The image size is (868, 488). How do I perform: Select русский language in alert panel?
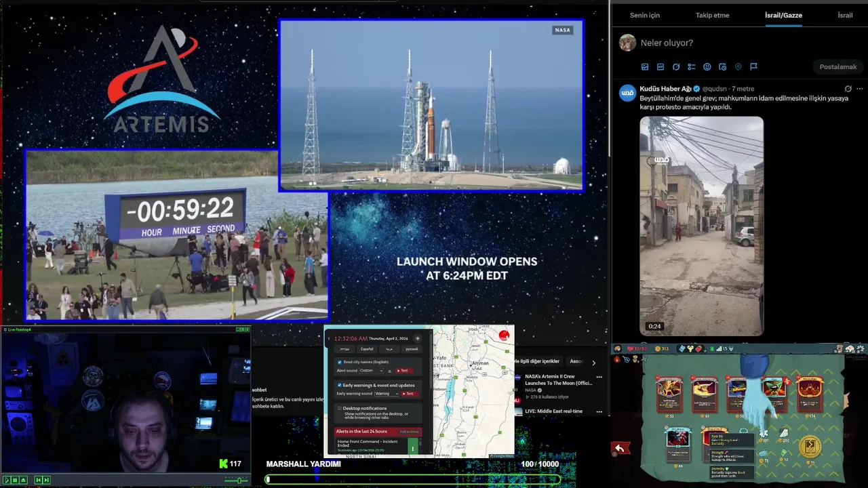[412, 349]
